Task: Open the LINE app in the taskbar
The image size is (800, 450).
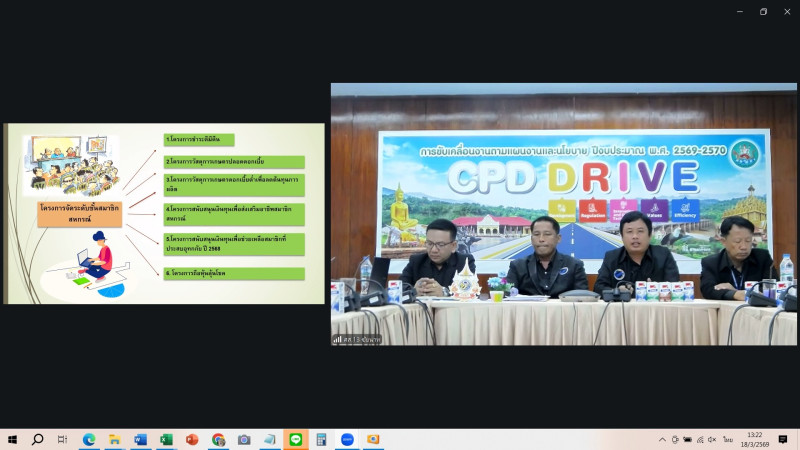Action: (295, 439)
